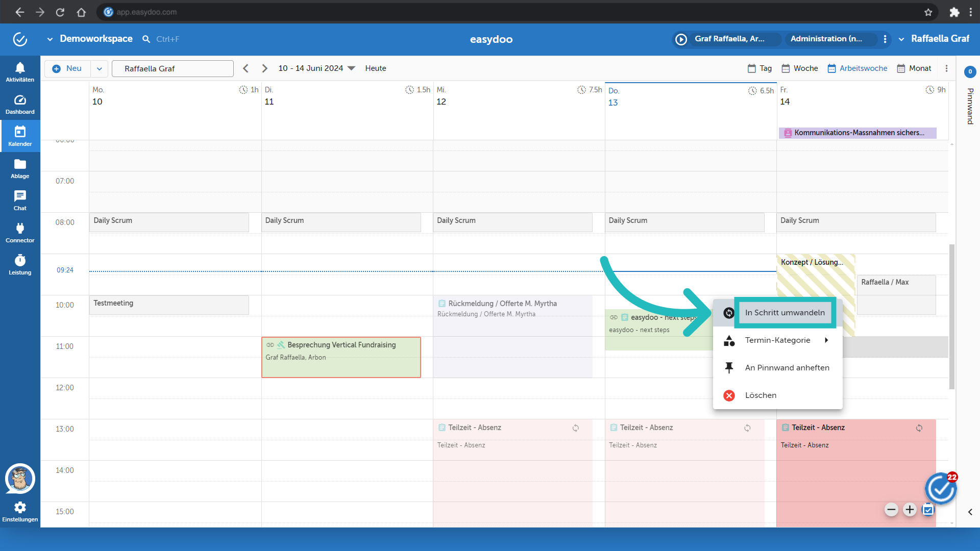Open browser extensions puzzle icon

click(x=954, y=12)
